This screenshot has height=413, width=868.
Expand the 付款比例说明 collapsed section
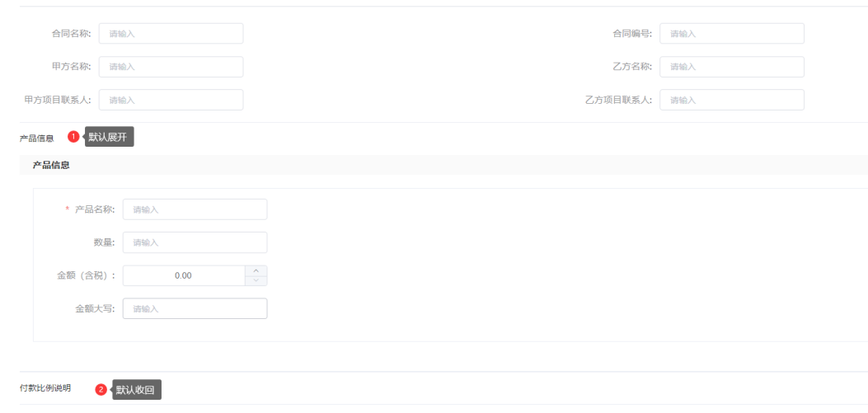pyautogui.click(x=45, y=388)
